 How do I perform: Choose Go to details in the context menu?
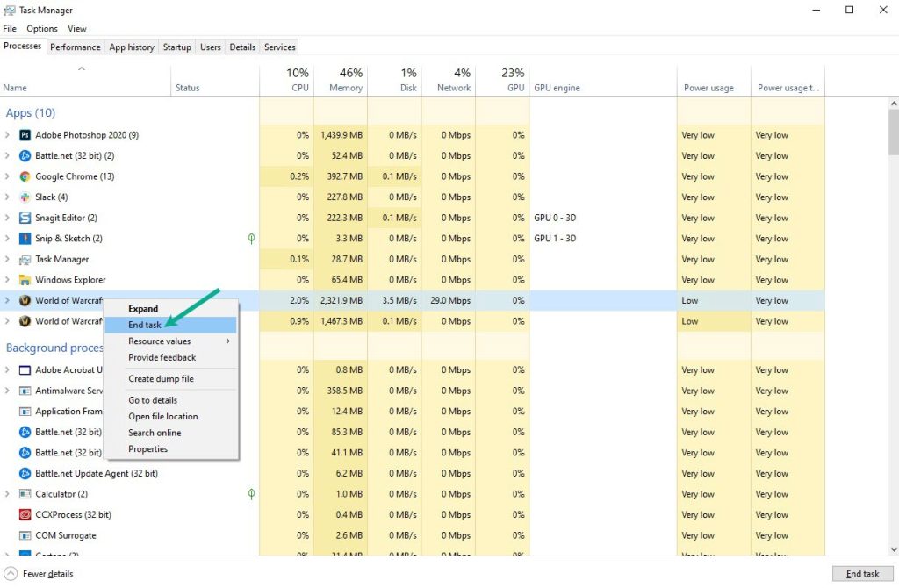170,400
